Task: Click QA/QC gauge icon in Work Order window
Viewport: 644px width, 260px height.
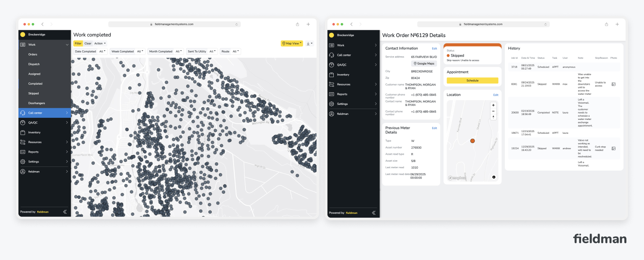Action: [x=332, y=65]
